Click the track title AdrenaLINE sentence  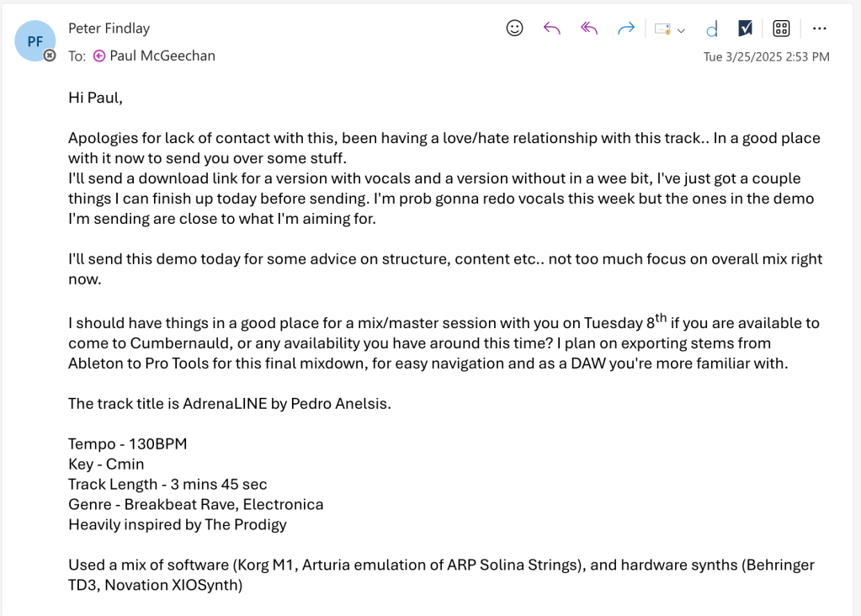coord(230,403)
